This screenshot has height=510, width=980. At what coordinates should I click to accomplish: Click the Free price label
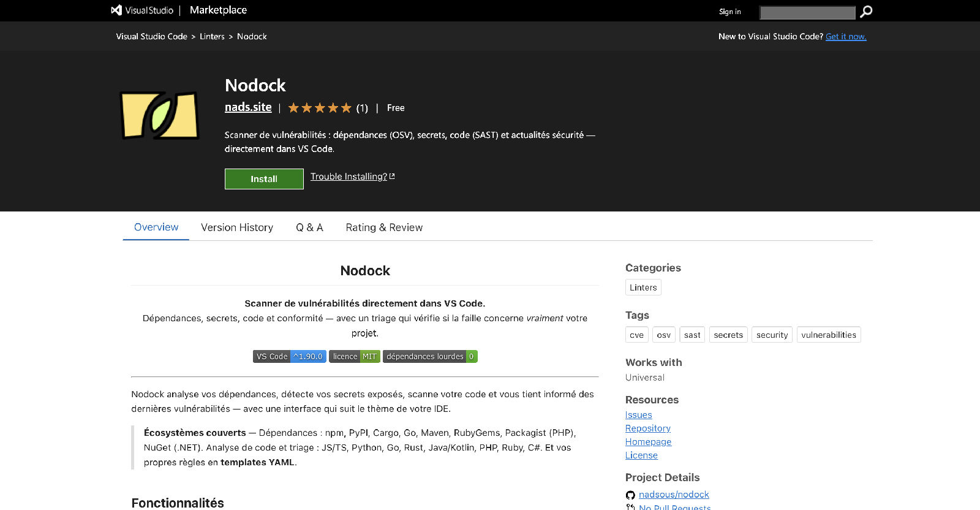(x=396, y=108)
